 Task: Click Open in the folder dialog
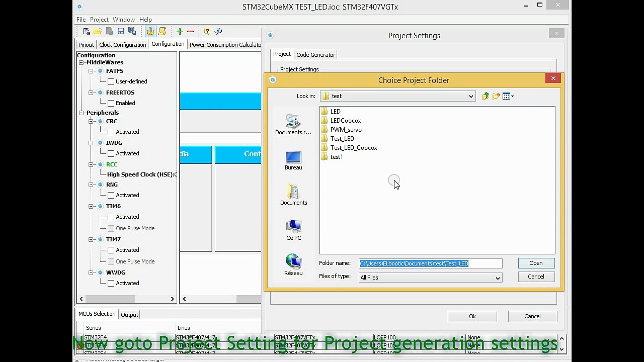[x=536, y=263]
